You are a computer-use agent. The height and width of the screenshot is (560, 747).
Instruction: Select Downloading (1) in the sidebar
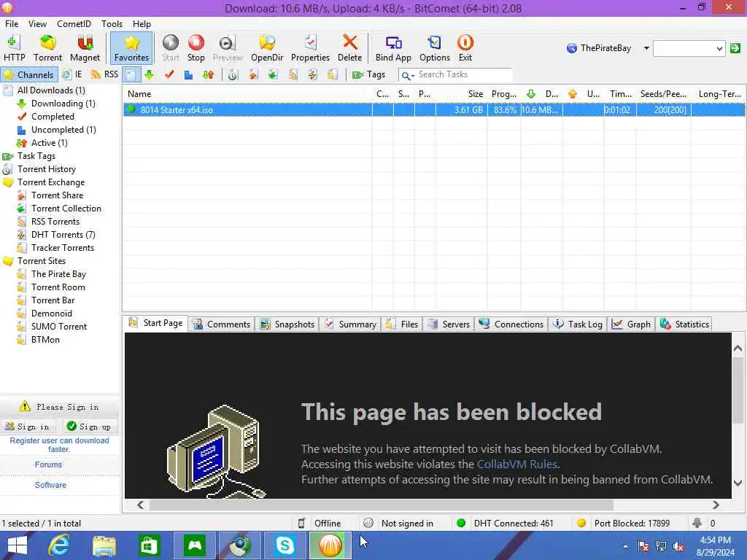63,104
